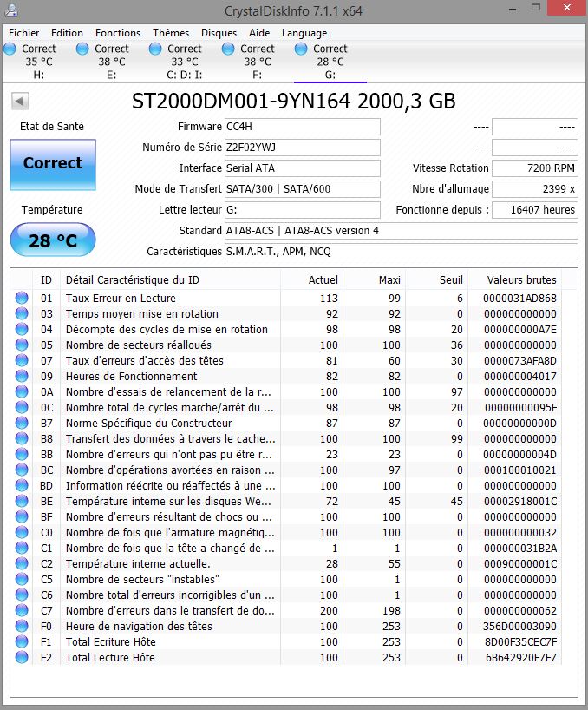Viewport: 588px width, 710px height.
Task: Click the status orb for attribute F0
Action: click(22, 626)
